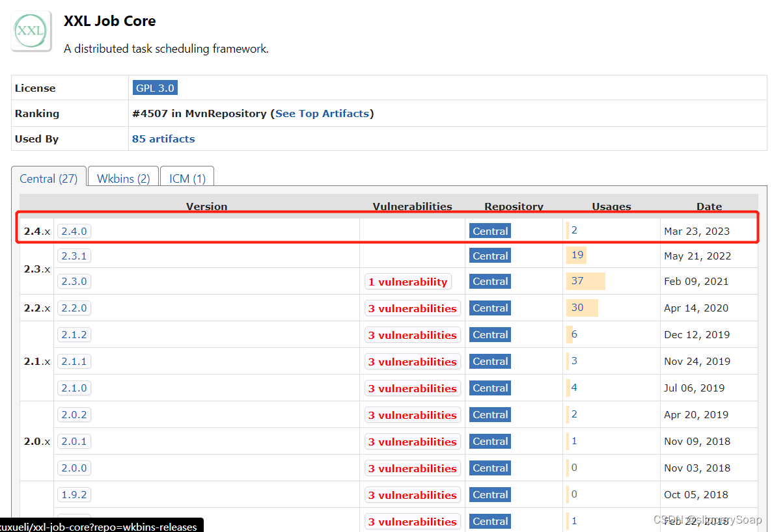
Task: Select the date Feb 09, 2021
Action: tap(696, 282)
